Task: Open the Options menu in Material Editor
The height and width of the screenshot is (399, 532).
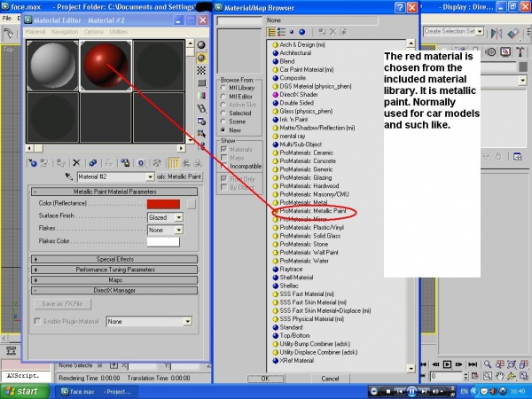Action: (94, 32)
